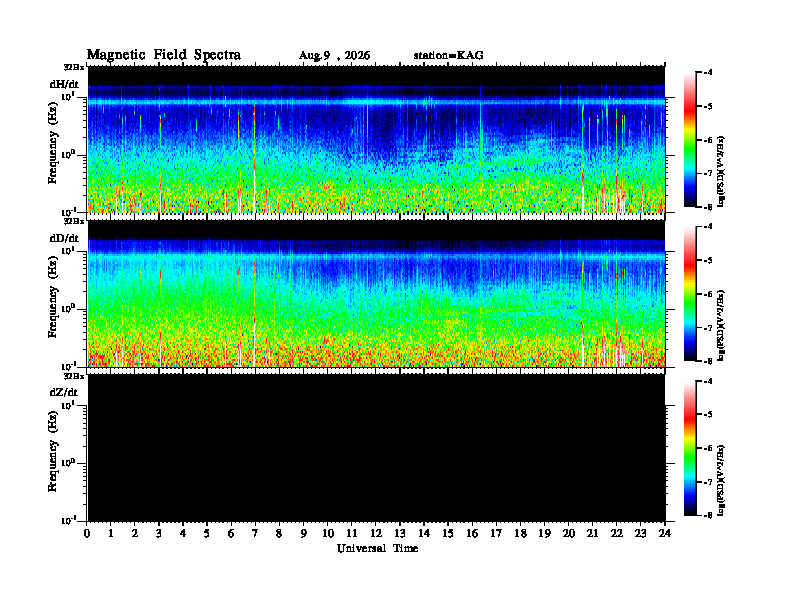Click the PSD units label by the dH/dt color bar
The height and width of the screenshot is (612, 792).
(721, 171)
